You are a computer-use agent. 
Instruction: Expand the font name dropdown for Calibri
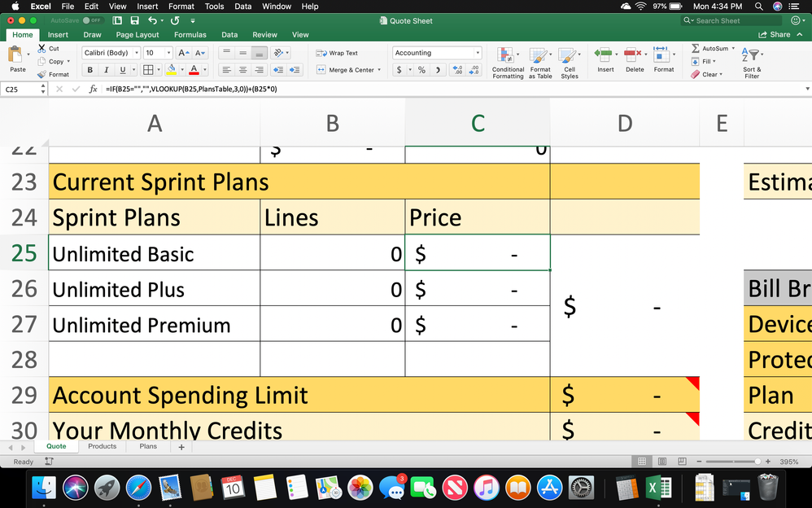137,53
